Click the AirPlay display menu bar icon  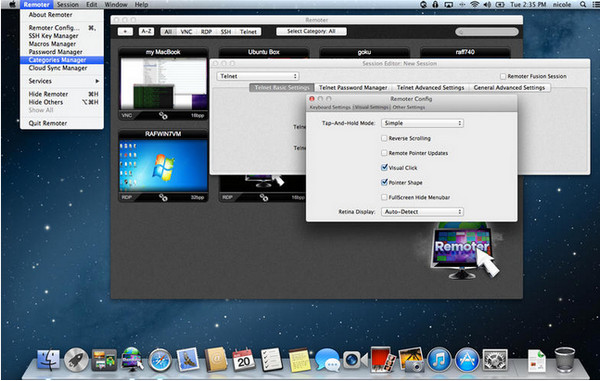pyautogui.click(x=449, y=5)
